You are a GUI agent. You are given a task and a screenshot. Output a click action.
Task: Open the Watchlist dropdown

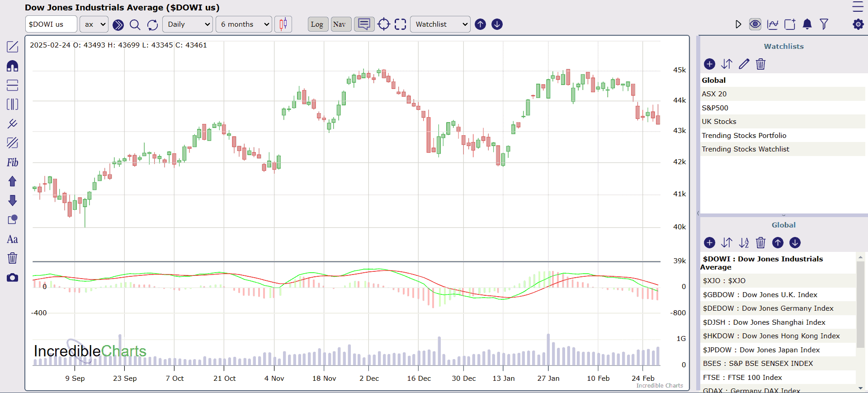[x=440, y=24]
